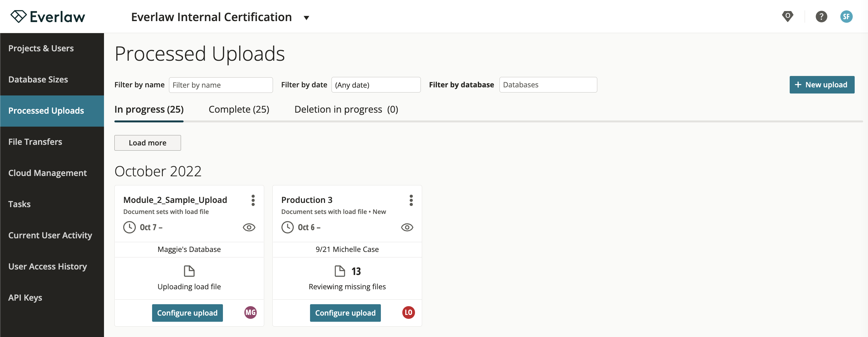Toggle the eye icon on Production 3 card
This screenshot has width=868, height=337.
click(x=407, y=227)
